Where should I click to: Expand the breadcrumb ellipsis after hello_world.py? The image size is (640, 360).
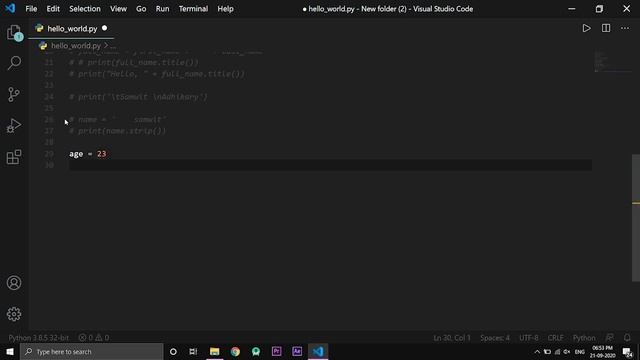click(113, 46)
